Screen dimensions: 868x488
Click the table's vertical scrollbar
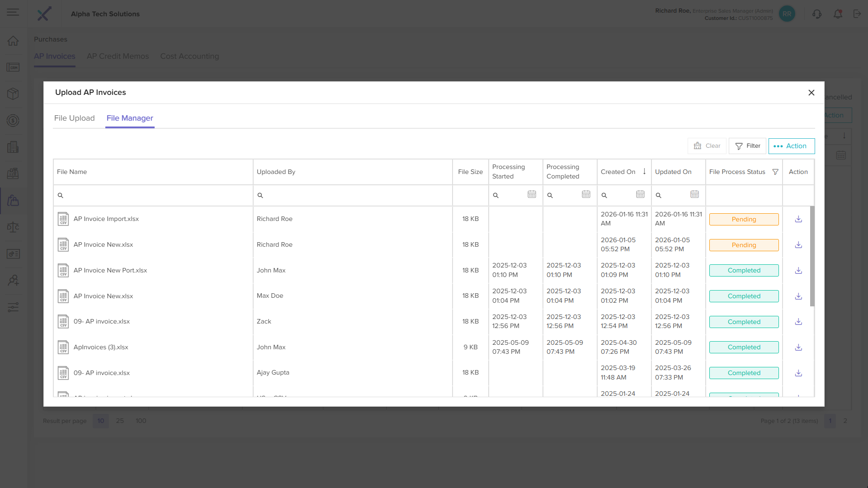point(812,256)
